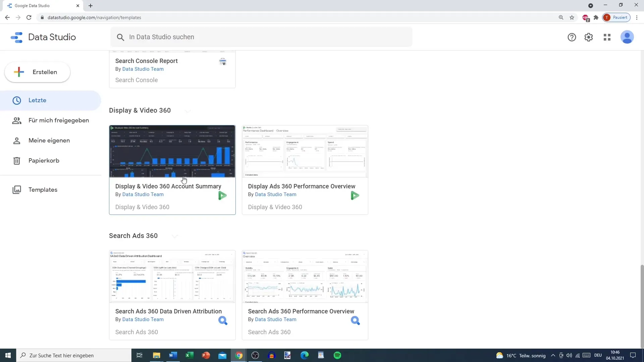Go back in the browser
Screen dimensions: 644x362
(7, 17)
